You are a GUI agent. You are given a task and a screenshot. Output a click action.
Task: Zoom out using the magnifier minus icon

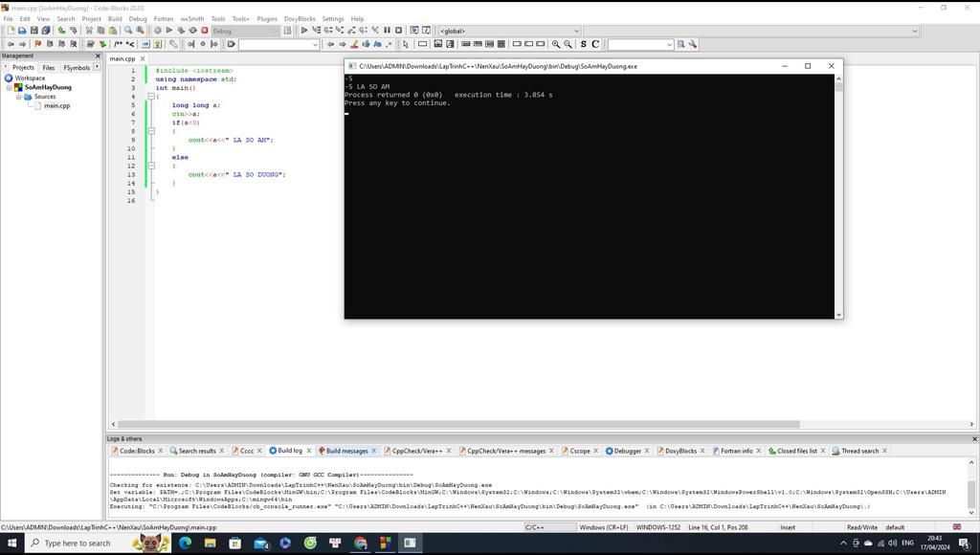pyautogui.click(x=568, y=44)
